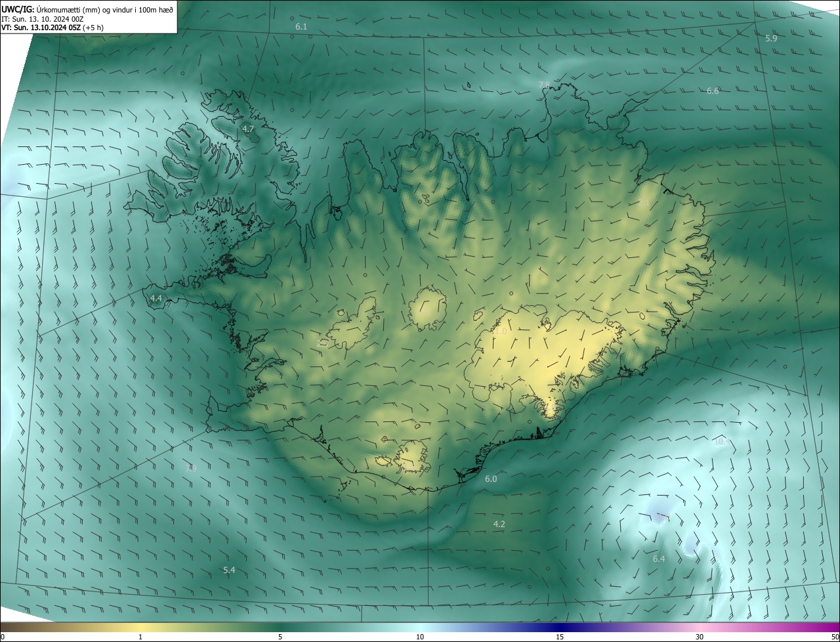This screenshot has height=642, width=840.
Task: Click the 6.4 value label on the map
Action: click(x=659, y=559)
